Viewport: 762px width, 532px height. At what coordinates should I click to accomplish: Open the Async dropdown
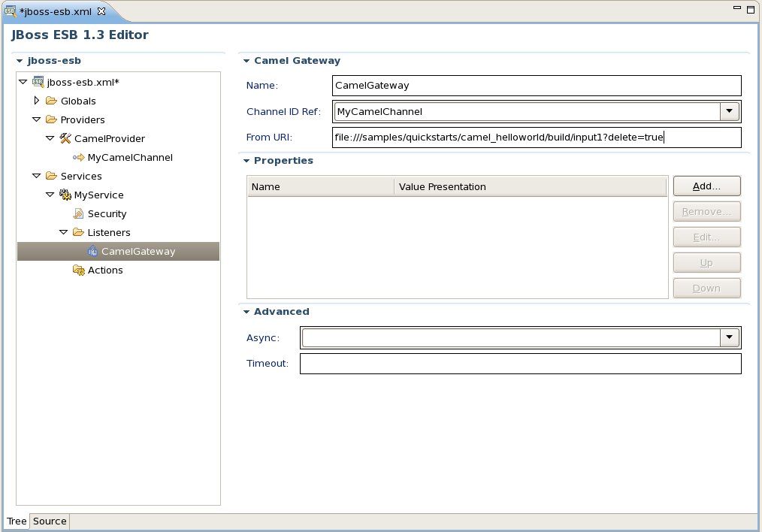click(x=730, y=337)
